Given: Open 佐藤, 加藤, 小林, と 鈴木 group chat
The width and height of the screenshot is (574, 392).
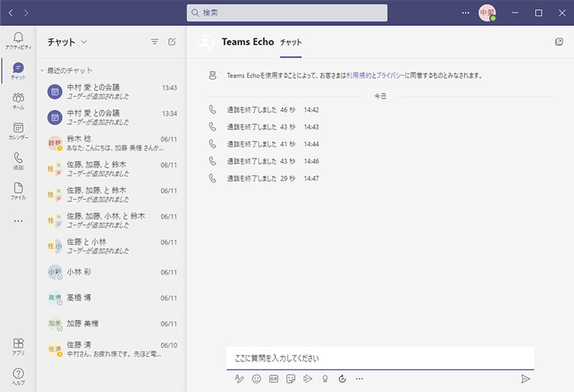Looking at the screenshot, I should coord(112,220).
